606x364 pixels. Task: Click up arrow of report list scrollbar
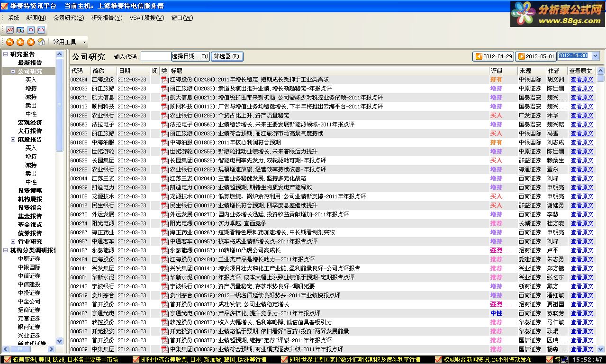(x=601, y=71)
